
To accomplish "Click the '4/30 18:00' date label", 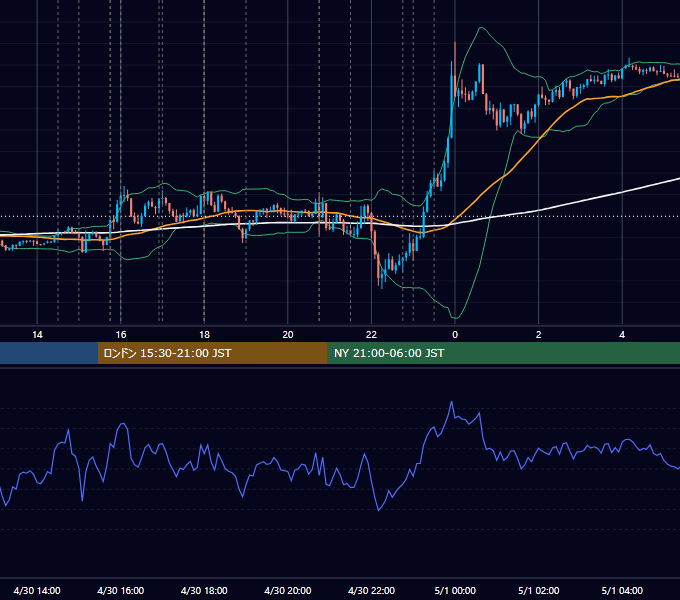I will [204, 590].
